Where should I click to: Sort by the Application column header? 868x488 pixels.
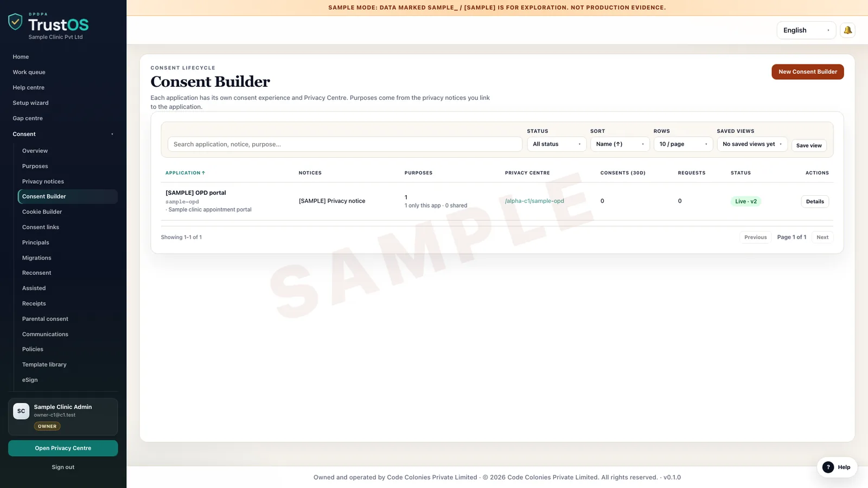(185, 173)
